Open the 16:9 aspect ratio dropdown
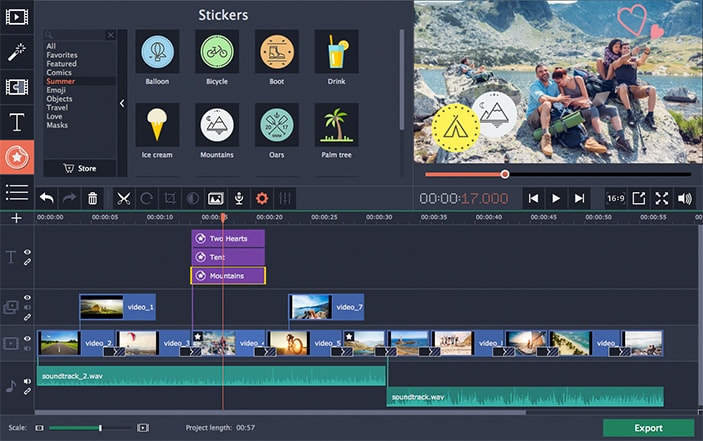 pyautogui.click(x=616, y=198)
